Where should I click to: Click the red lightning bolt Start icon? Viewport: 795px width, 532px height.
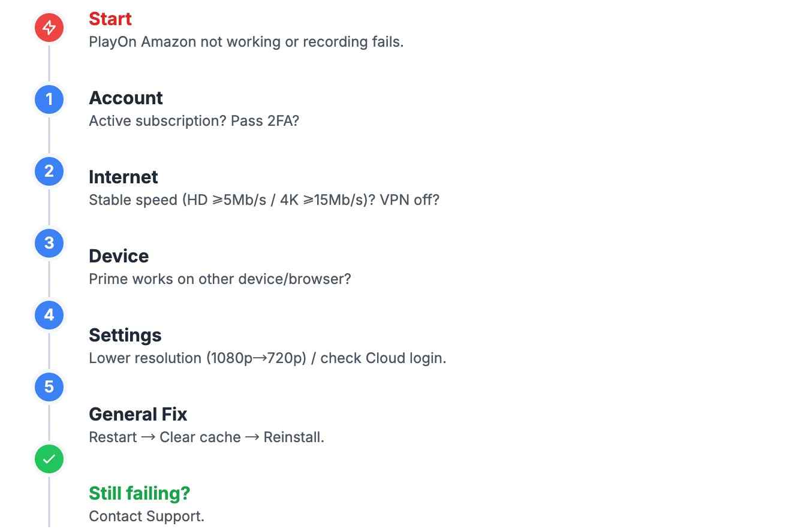(x=49, y=27)
